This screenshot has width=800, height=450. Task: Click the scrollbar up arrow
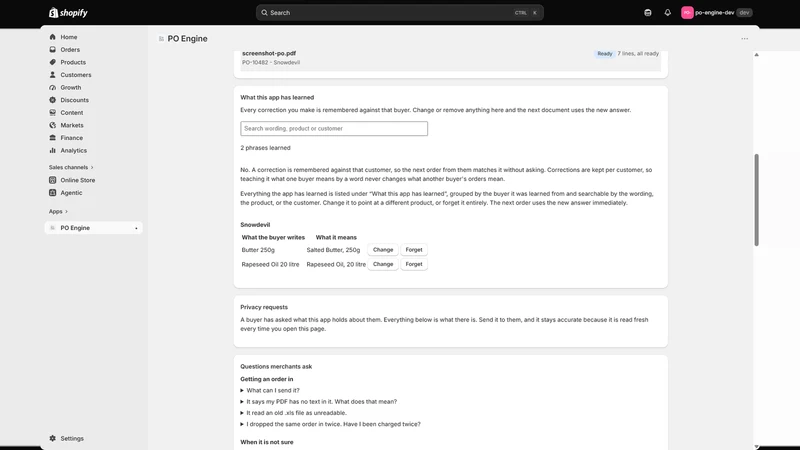[x=756, y=55]
